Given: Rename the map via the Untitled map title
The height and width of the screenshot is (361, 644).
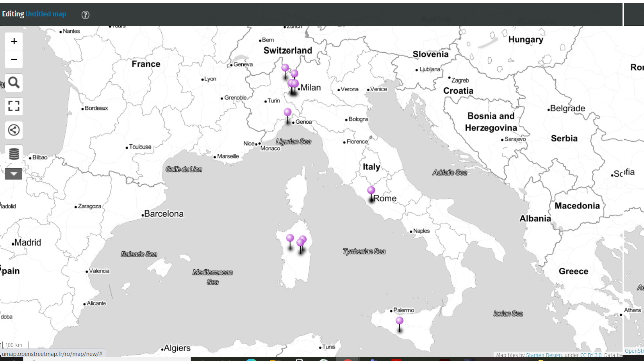Looking at the screenshot, I should pyautogui.click(x=46, y=14).
